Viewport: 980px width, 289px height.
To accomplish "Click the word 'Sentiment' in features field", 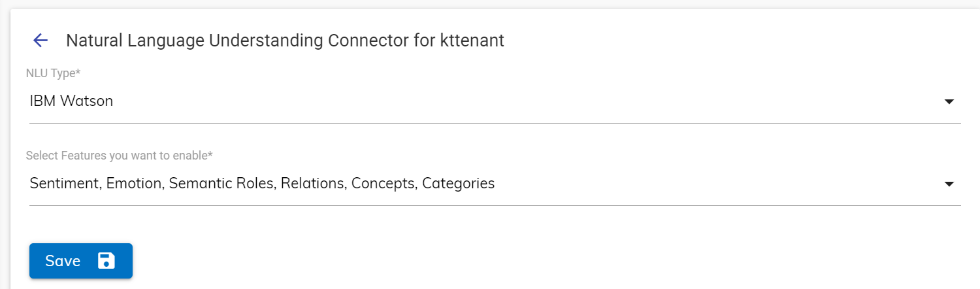I will coord(64,184).
